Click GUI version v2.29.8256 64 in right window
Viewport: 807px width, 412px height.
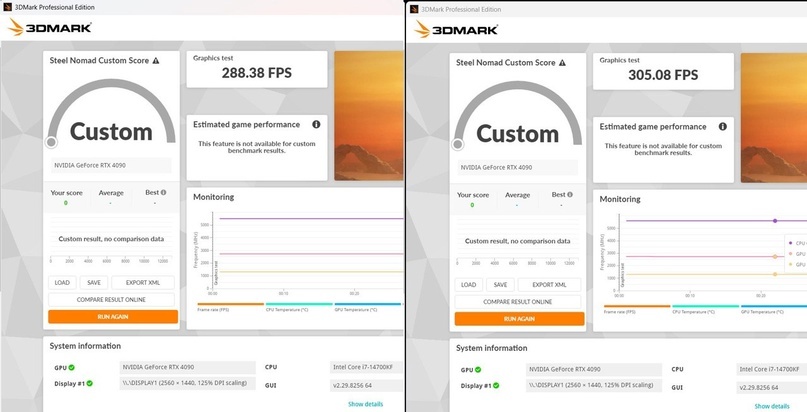point(771,388)
